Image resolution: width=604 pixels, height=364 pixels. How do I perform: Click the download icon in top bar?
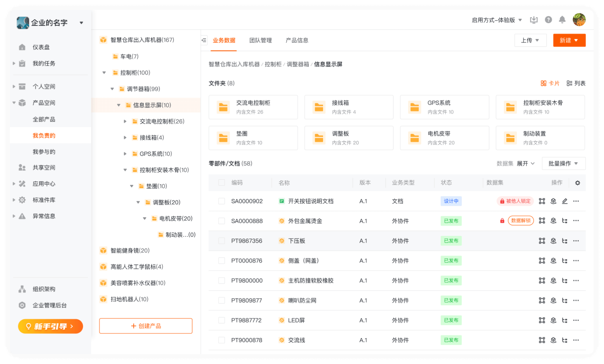click(534, 20)
